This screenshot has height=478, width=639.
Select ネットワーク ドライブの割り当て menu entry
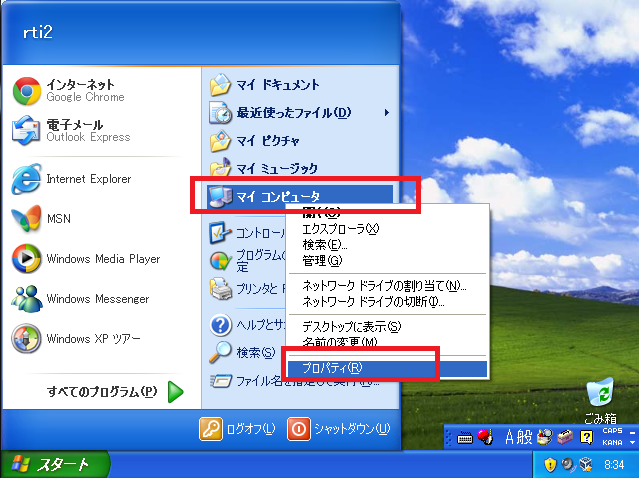pyautogui.click(x=387, y=286)
